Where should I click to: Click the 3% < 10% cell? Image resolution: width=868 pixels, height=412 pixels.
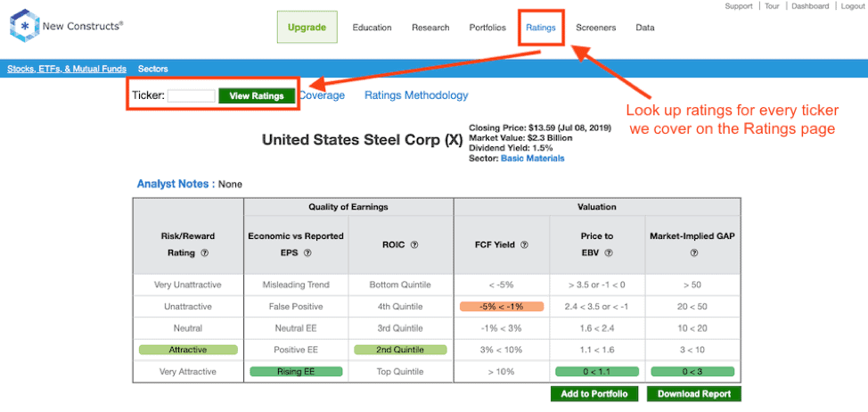point(502,350)
